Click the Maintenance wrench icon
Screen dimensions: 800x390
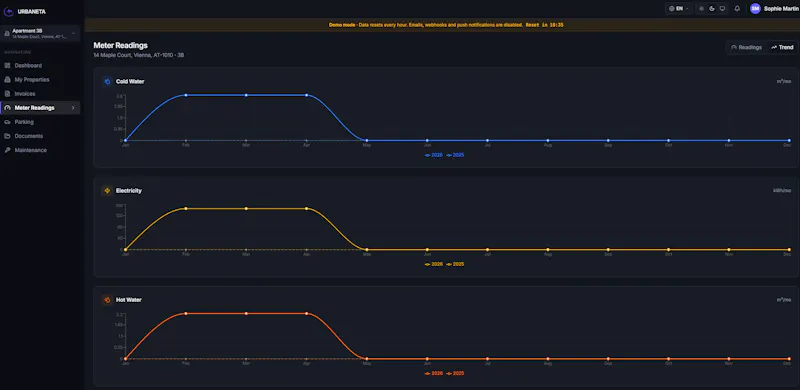[x=7, y=150]
